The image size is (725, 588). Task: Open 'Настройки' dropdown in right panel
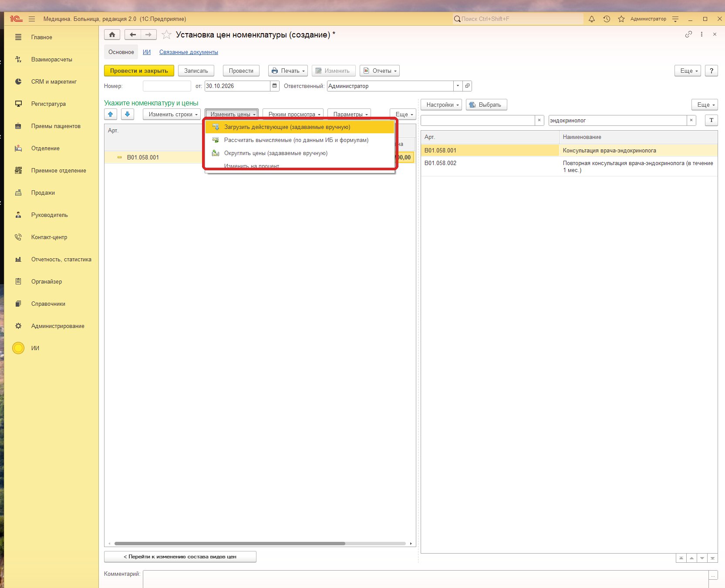(441, 105)
